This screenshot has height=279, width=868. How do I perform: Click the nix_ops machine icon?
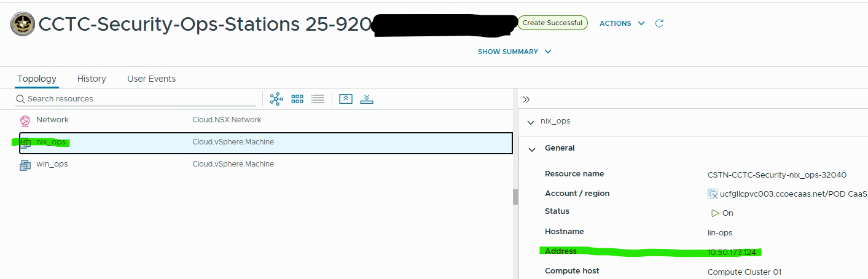click(25, 143)
